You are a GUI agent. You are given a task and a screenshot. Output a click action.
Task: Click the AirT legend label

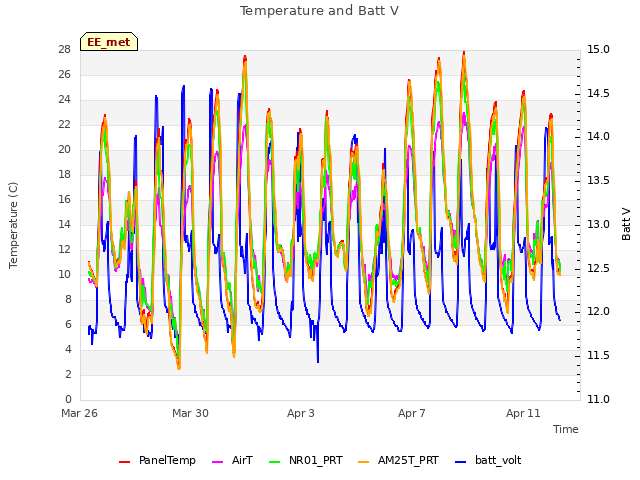(x=242, y=460)
